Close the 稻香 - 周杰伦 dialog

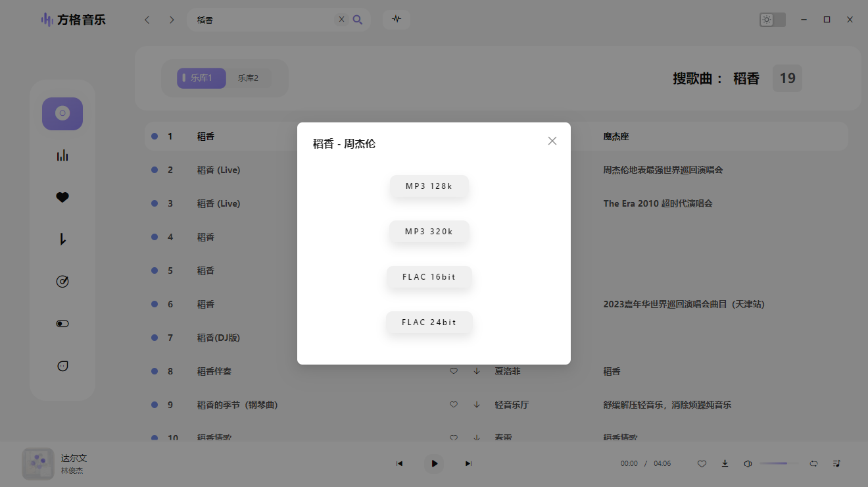[x=552, y=141]
